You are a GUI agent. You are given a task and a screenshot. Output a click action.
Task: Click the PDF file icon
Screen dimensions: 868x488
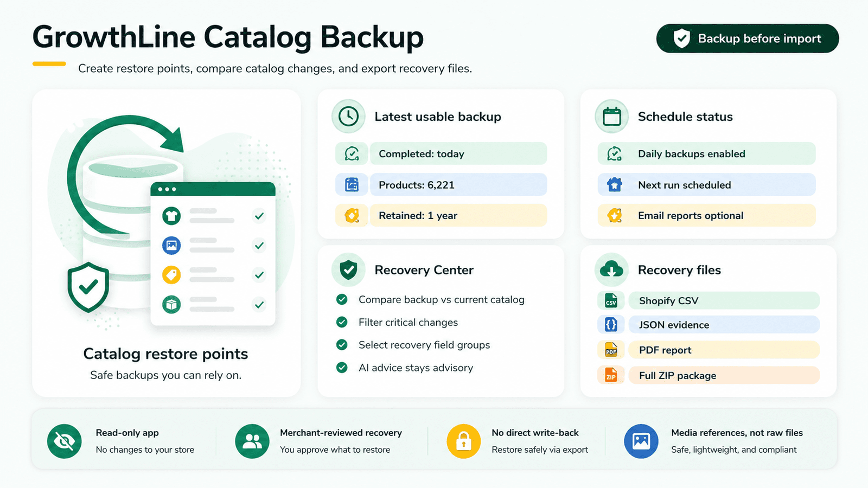611,350
